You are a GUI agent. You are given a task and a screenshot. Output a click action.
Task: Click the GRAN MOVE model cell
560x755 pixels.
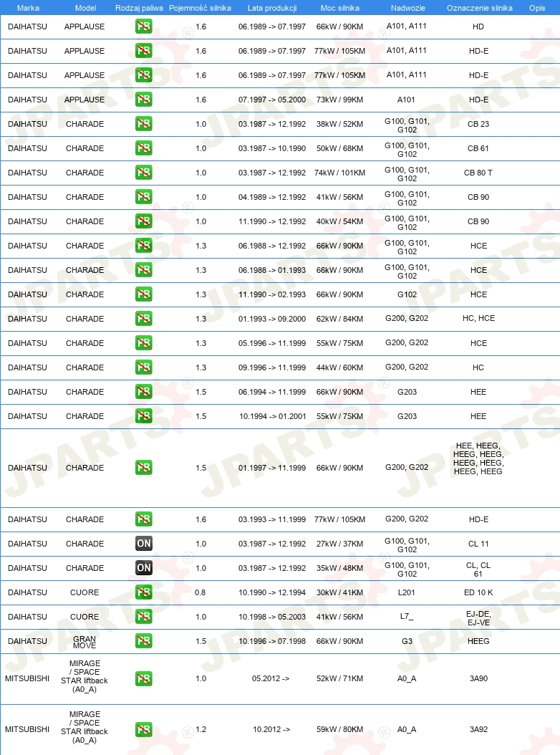tap(85, 643)
